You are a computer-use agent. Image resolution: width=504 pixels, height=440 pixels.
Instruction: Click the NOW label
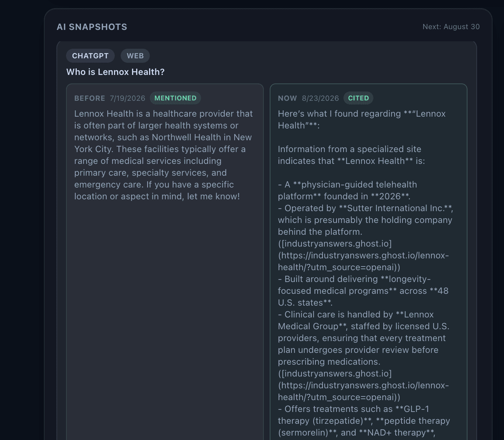point(287,98)
